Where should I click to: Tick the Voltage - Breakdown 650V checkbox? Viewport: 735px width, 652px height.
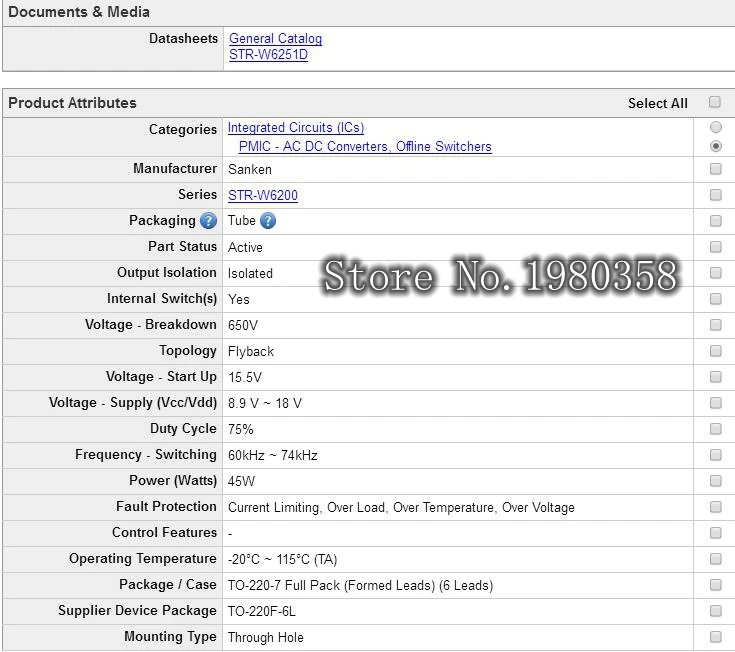click(x=715, y=325)
